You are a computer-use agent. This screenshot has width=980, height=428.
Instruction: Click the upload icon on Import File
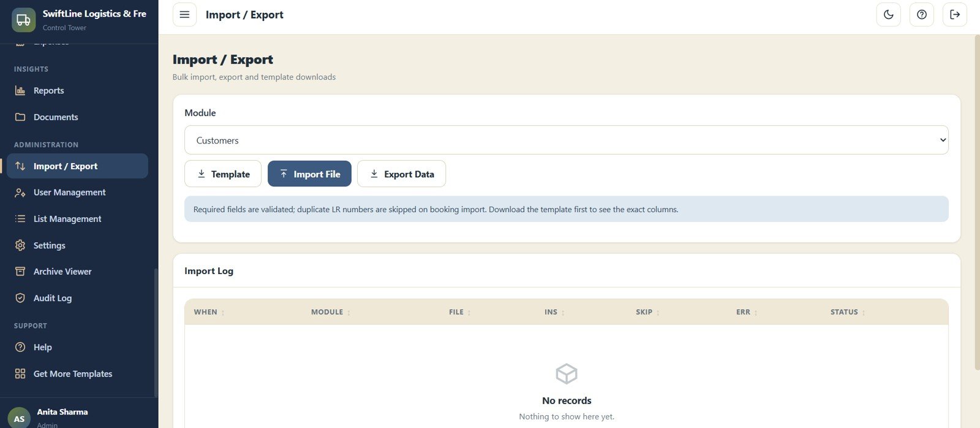(284, 174)
